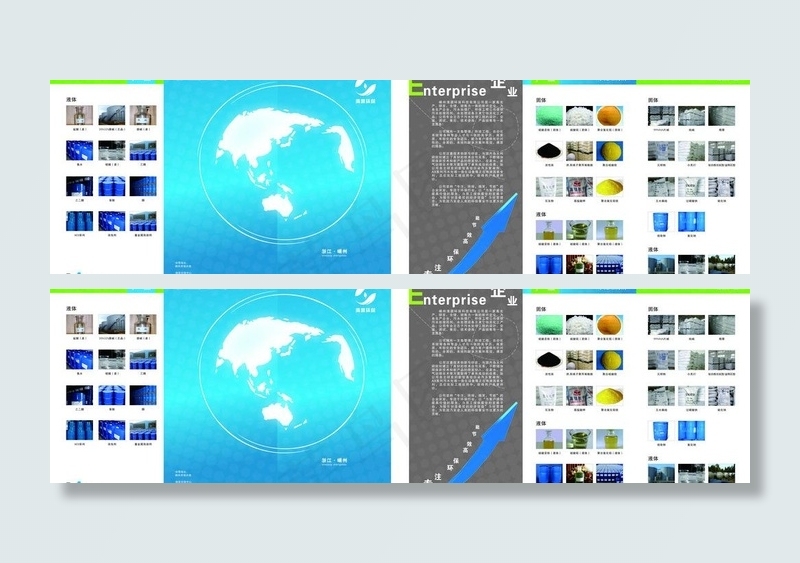Open the first glass bottle thumbnail, top-left page
The height and width of the screenshot is (563, 800).
tap(79, 116)
